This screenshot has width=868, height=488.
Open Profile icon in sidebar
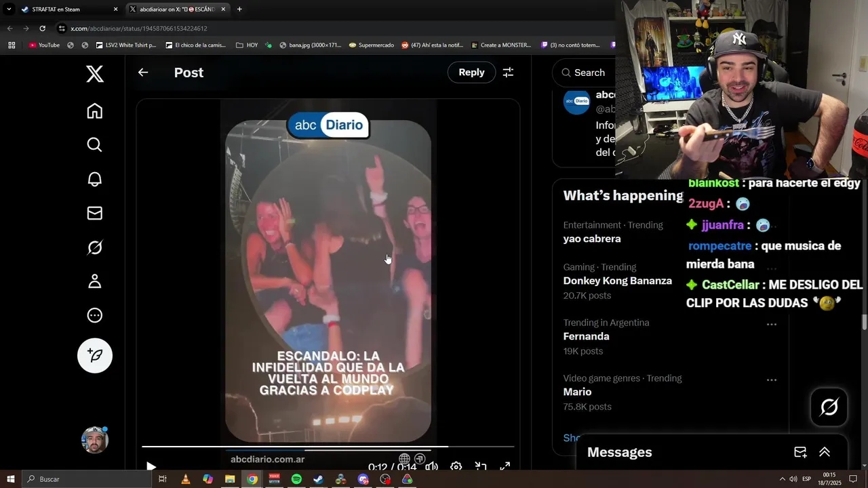pyautogui.click(x=95, y=281)
